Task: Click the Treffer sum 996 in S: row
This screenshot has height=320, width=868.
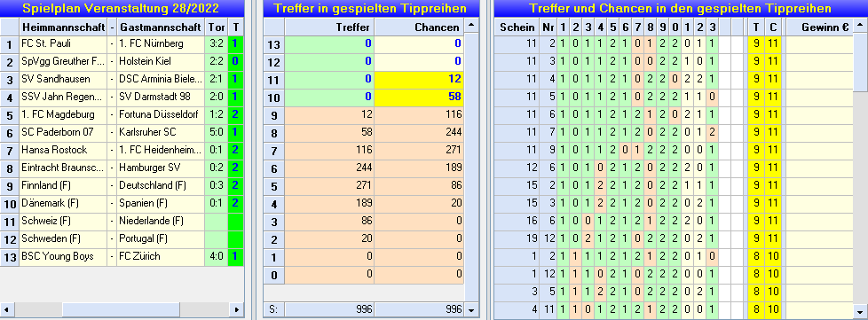Action: coord(329,310)
